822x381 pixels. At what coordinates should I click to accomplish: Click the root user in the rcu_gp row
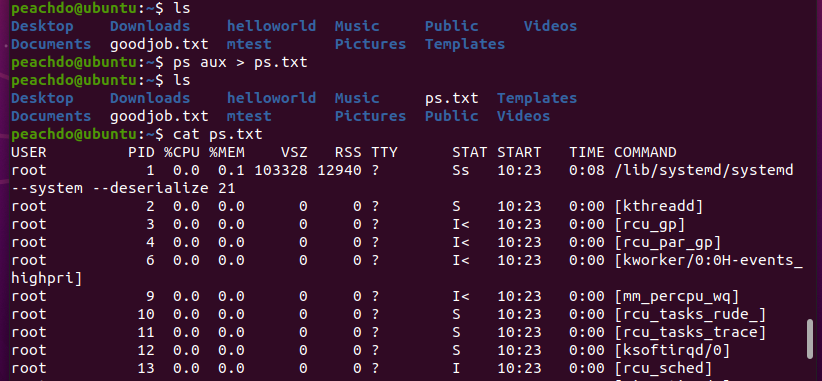(x=29, y=225)
